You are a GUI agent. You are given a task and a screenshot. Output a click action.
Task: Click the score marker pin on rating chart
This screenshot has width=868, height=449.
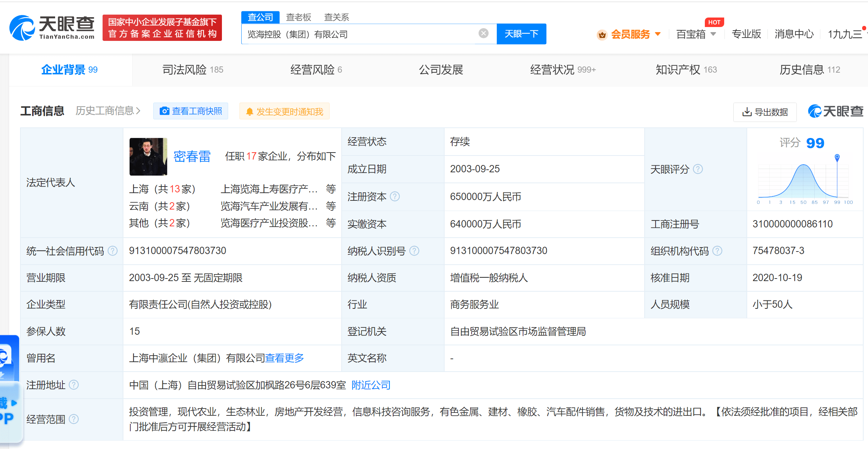837,158
